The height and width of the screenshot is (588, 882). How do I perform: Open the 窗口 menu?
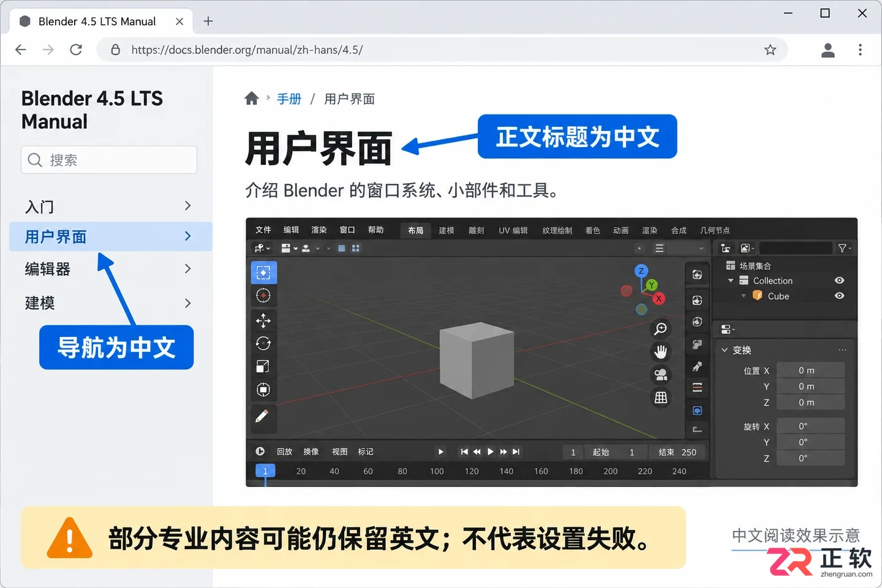pos(347,230)
